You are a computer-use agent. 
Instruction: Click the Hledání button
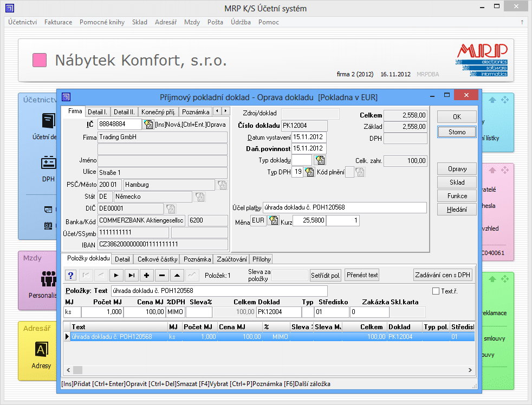[x=457, y=210]
